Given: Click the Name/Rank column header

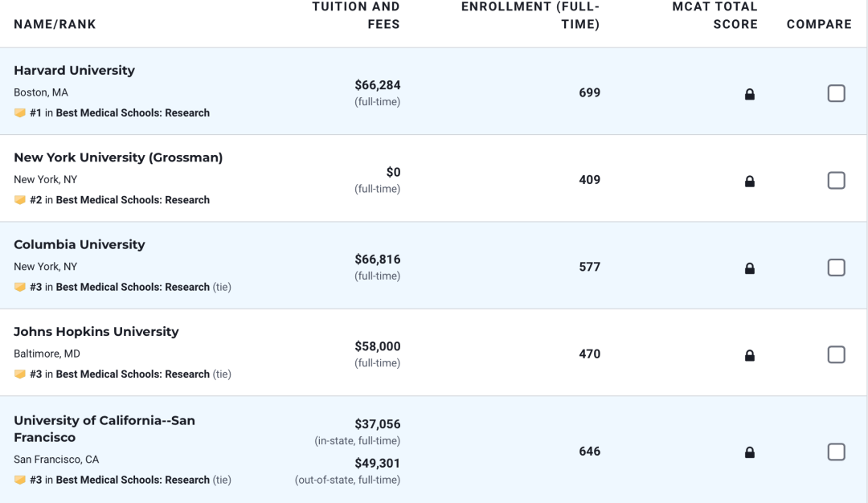Looking at the screenshot, I should pos(55,24).
